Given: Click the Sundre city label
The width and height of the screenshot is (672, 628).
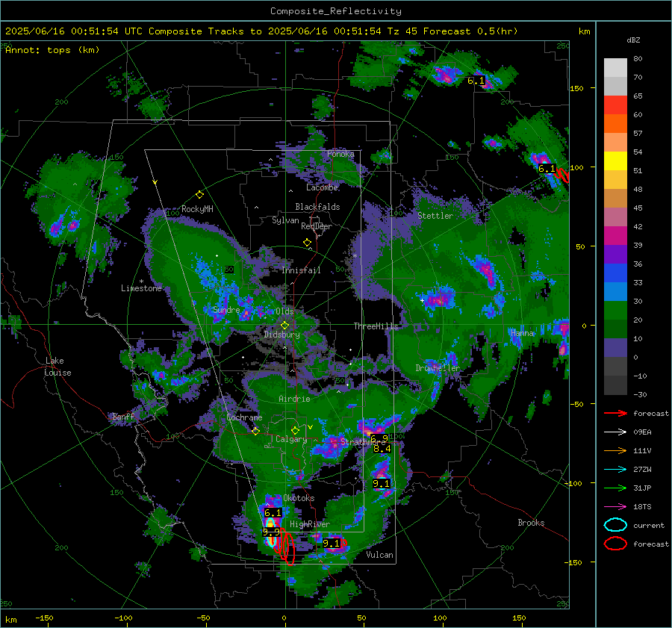Looking at the screenshot, I should 226,309.
